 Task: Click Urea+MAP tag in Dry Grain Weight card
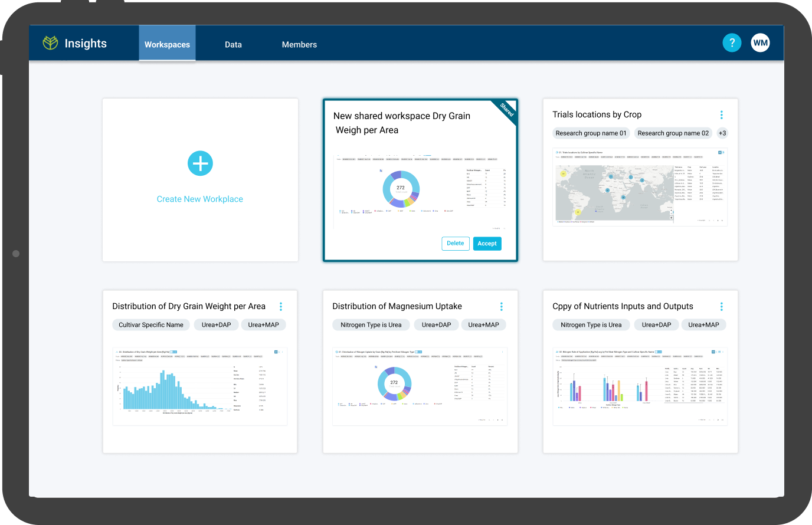pos(263,325)
